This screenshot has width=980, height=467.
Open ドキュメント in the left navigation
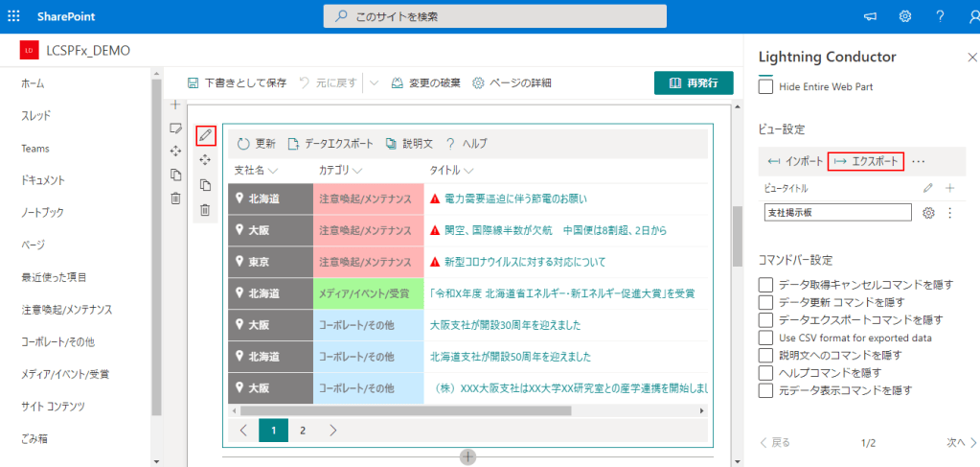pos(43,180)
